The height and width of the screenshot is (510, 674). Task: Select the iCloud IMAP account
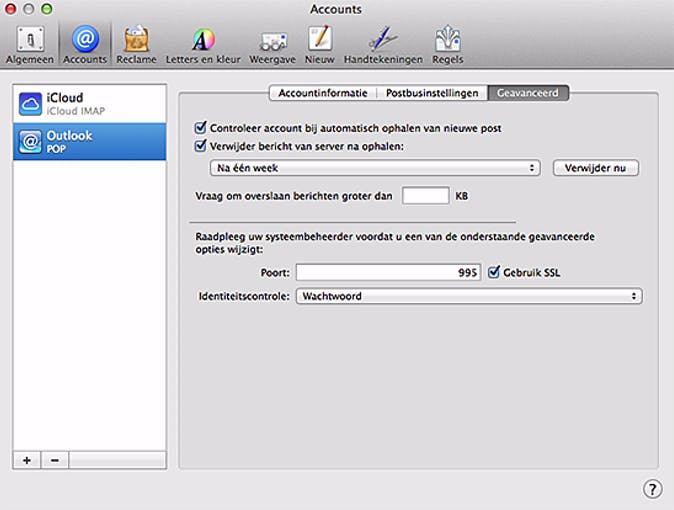coord(90,104)
